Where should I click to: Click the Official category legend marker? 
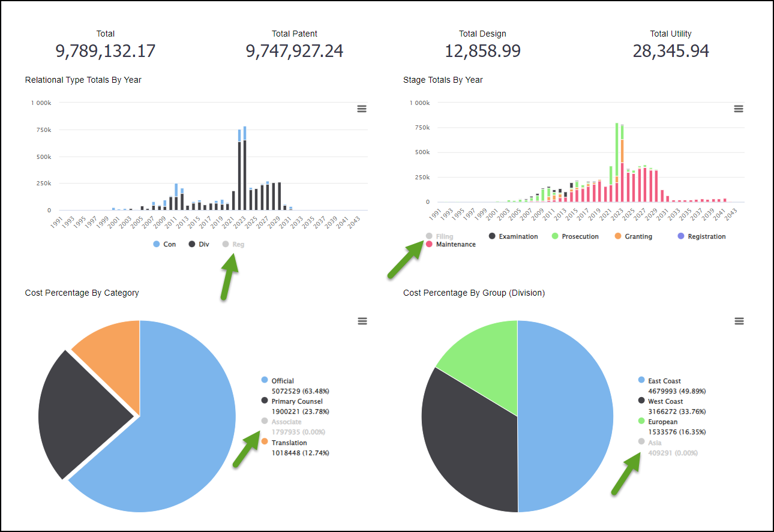[265, 380]
